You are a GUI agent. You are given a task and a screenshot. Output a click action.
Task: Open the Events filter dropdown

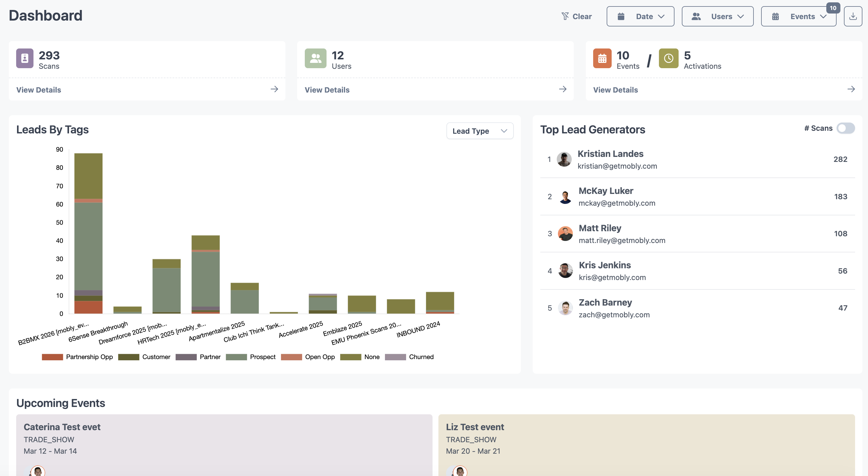click(798, 16)
